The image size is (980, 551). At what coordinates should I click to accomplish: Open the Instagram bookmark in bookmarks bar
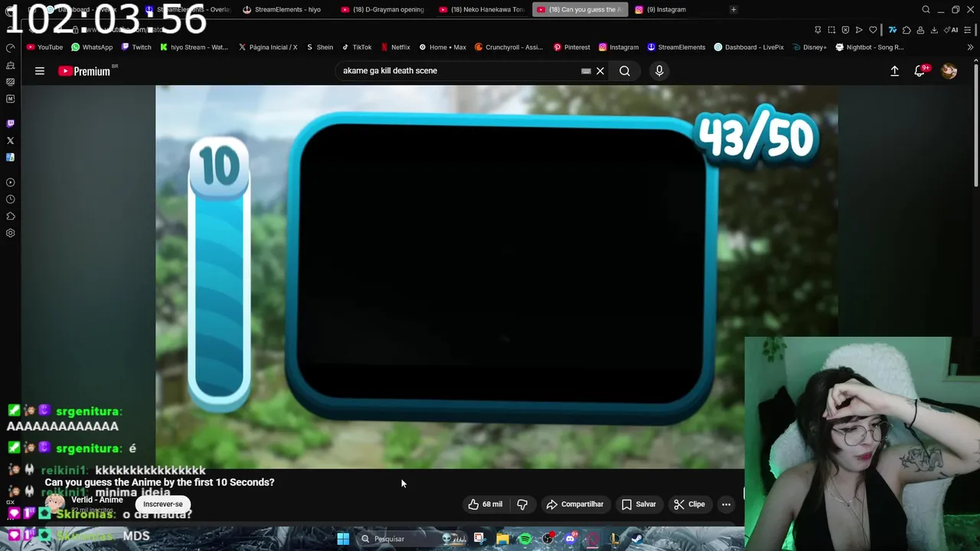click(x=619, y=47)
